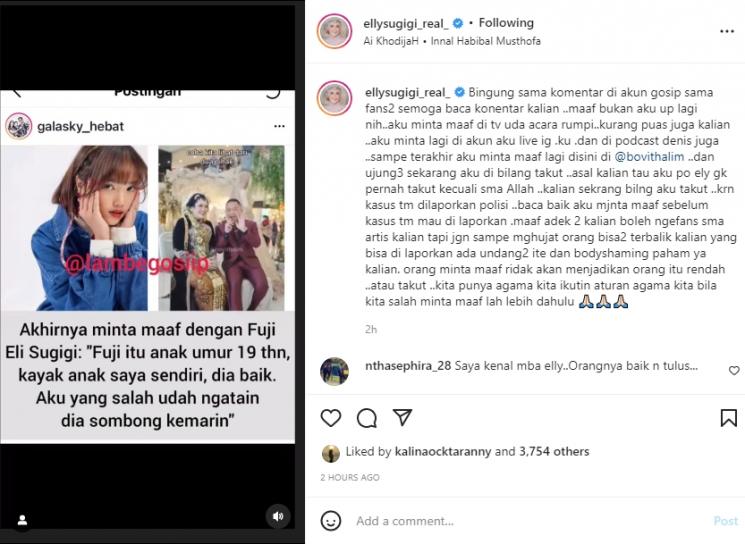
Task: Share post via paper plane icon
Action: pos(402,417)
